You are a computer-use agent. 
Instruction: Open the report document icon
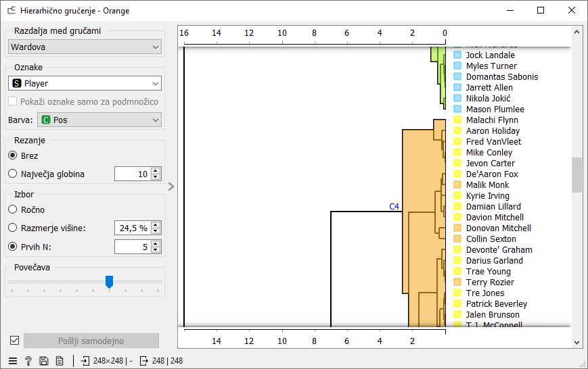point(60,361)
